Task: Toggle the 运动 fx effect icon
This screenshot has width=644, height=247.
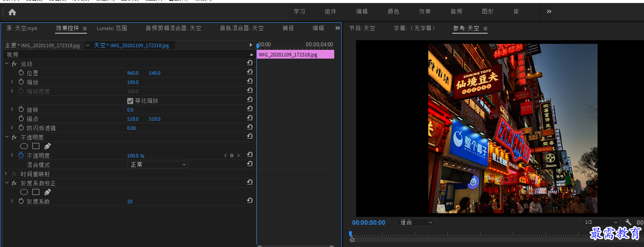Action: point(14,64)
